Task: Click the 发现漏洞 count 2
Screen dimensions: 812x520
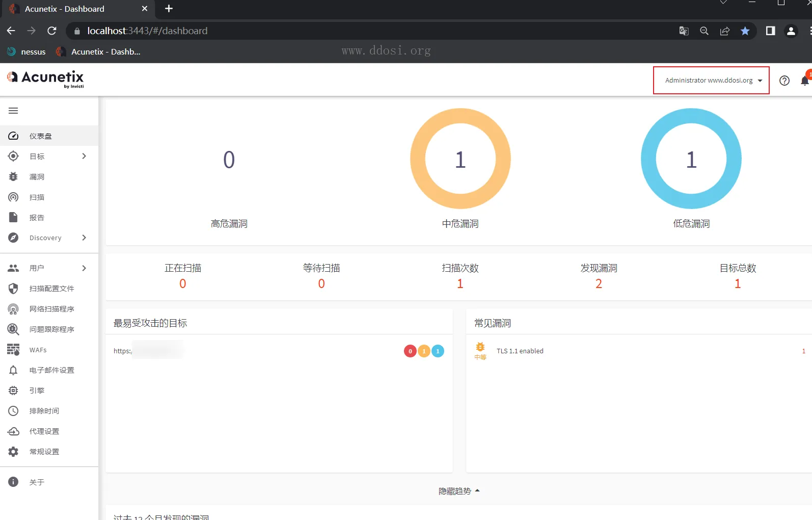Action: (x=599, y=284)
